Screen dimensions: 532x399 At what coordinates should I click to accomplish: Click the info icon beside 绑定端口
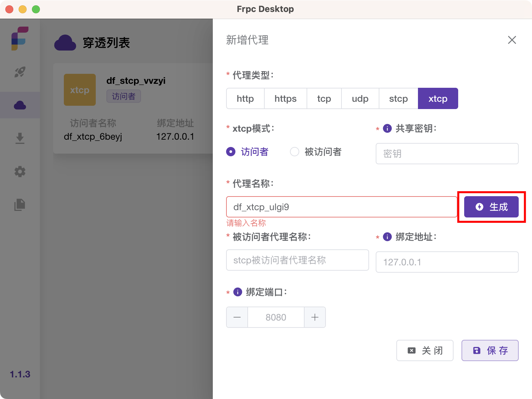tap(238, 292)
